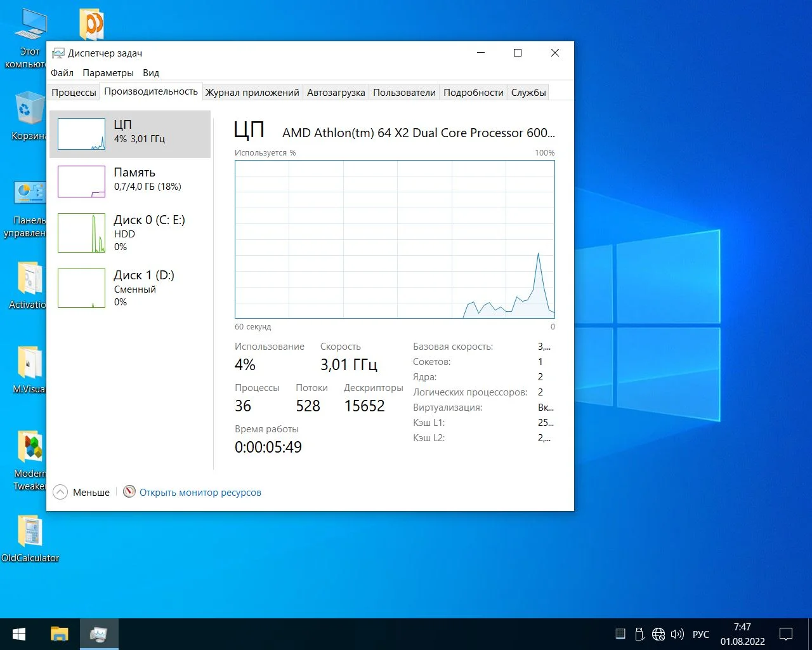Click the USB safely remove tray icon
This screenshot has width=812, height=650.
point(639,634)
